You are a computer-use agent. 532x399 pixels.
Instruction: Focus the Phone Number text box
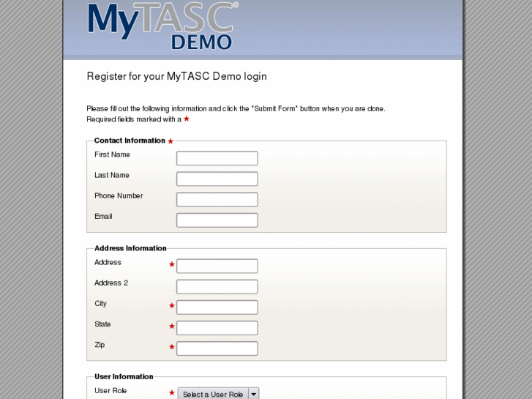click(x=217, y=200)
